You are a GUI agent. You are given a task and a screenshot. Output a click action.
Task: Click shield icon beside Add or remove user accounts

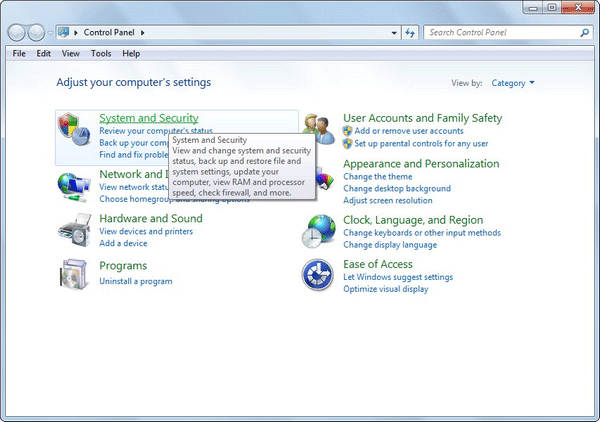pyautogui.click(x=347, y=131)
